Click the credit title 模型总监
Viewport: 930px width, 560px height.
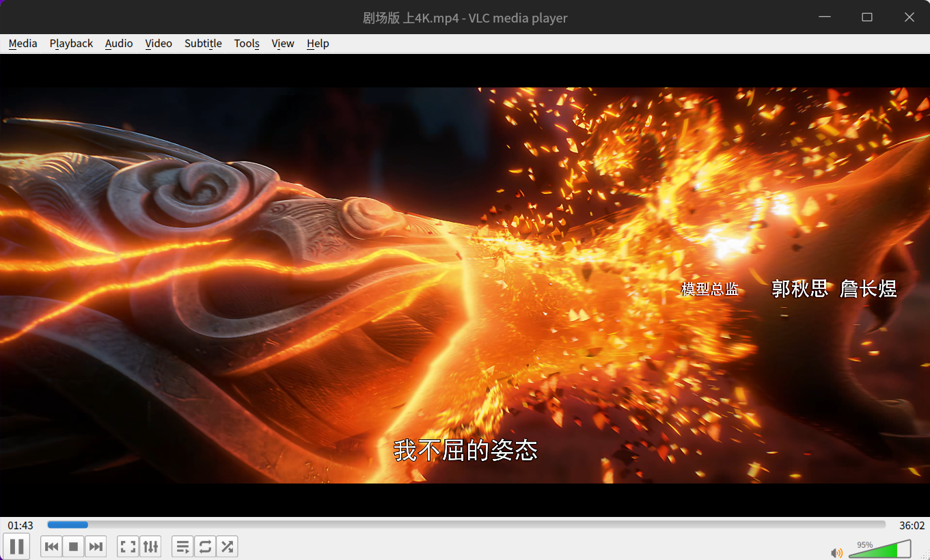pos(710,289)
